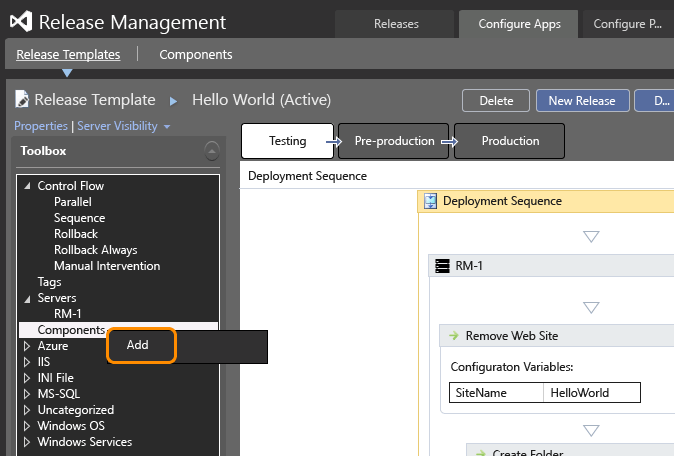Open the Server Visibility link

pyautogui.click(x=117, y=126)
